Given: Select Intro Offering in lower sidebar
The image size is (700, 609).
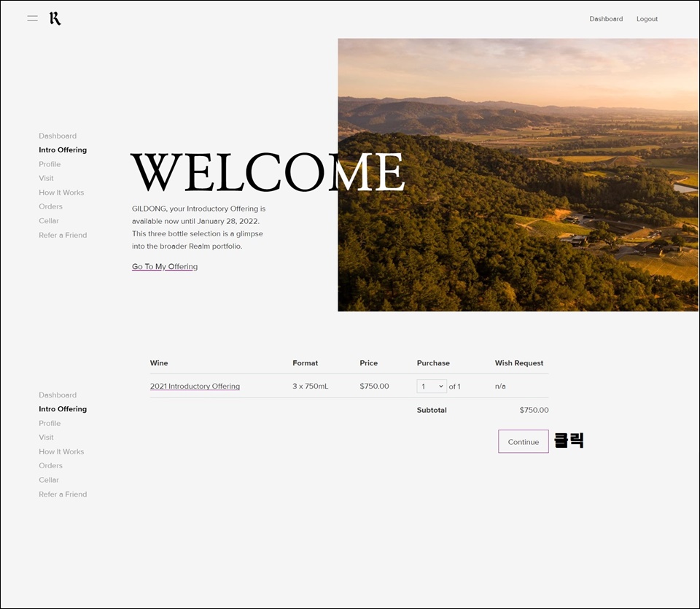Looking at the screenshot, I should (63, 409).
